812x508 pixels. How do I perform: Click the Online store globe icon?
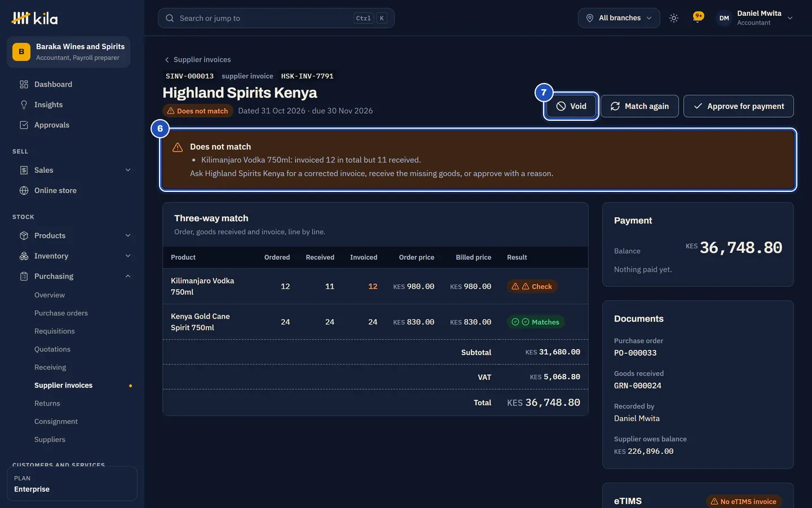(24, 191)
